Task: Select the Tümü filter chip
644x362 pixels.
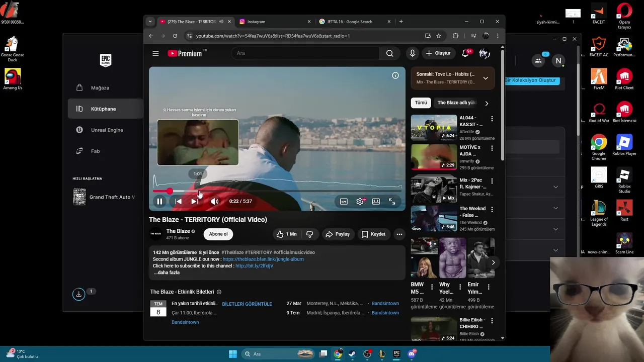Action: [421, 103]
